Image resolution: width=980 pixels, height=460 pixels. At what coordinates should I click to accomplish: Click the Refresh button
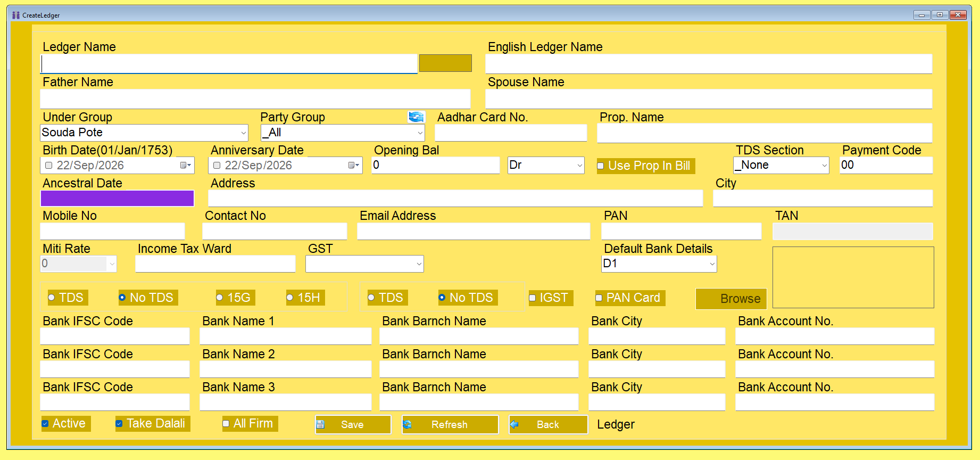[450, 424]
